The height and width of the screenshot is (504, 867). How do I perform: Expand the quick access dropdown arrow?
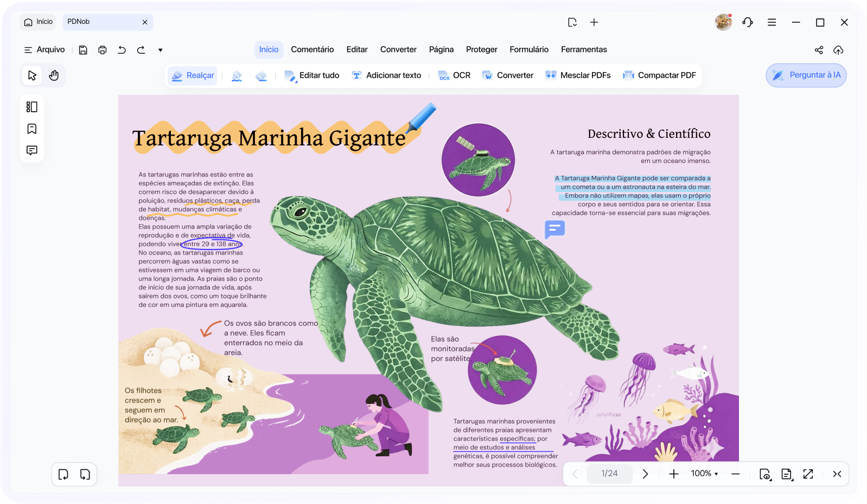(x=161, y=50)
